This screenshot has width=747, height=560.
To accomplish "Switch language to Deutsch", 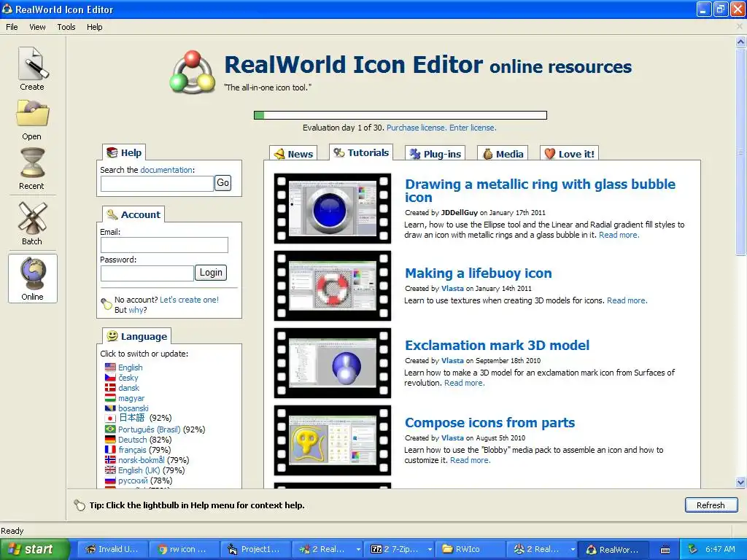I will [133, 440].
